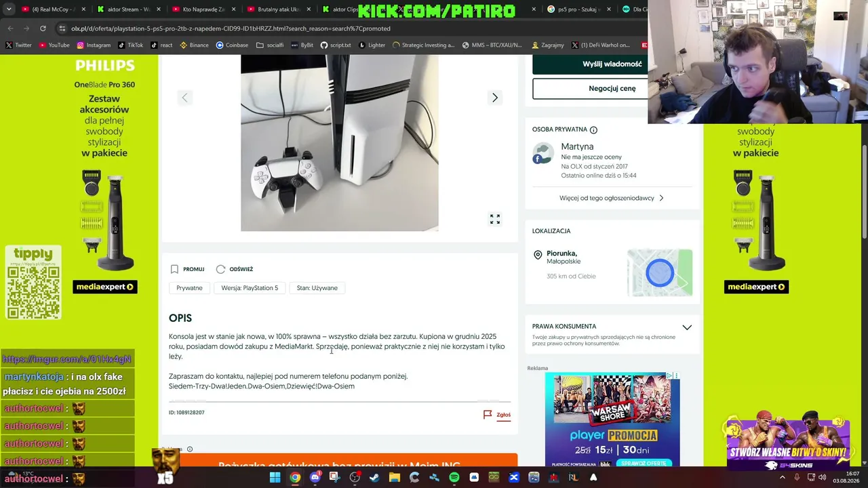The image size is (868, 488).
Task: Click the Odśwież refresh circle icon
Action: click(220, 269)
